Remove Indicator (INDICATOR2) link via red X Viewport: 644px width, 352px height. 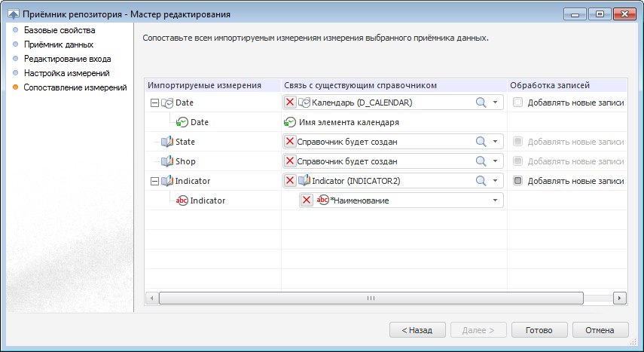[x=290, y=181]
